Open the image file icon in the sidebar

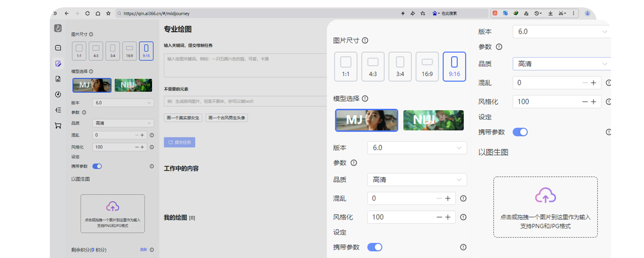tap(58, 79)
